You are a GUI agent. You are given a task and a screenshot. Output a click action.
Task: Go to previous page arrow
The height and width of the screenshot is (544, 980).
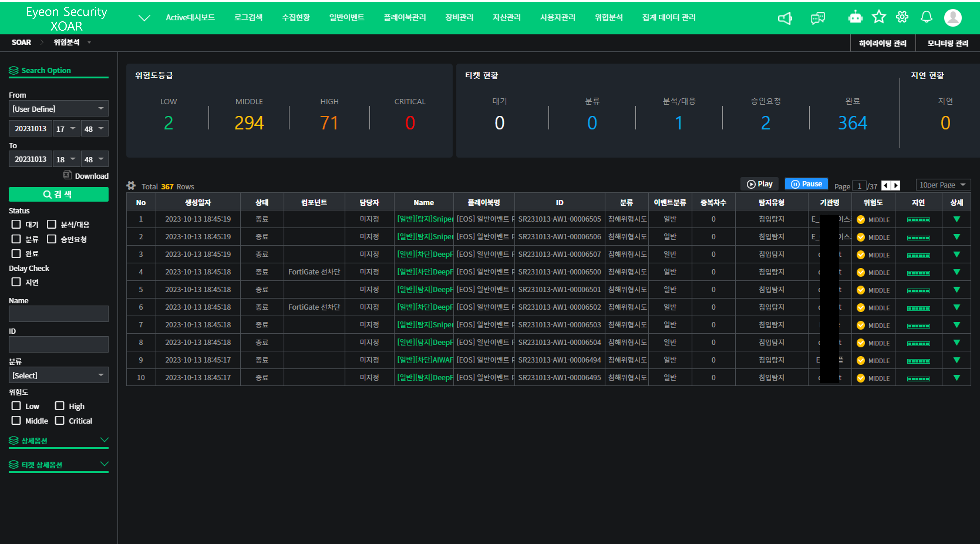(x=886, y=185)
